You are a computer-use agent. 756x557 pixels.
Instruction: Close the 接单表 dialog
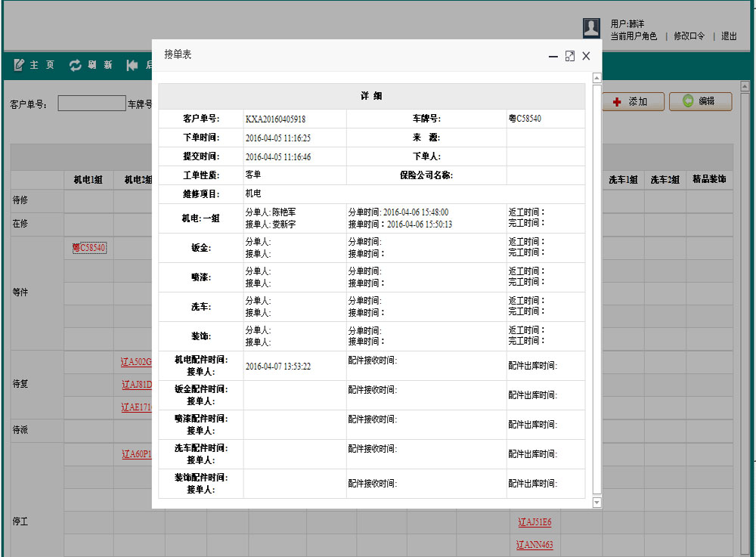pos(586,56)
